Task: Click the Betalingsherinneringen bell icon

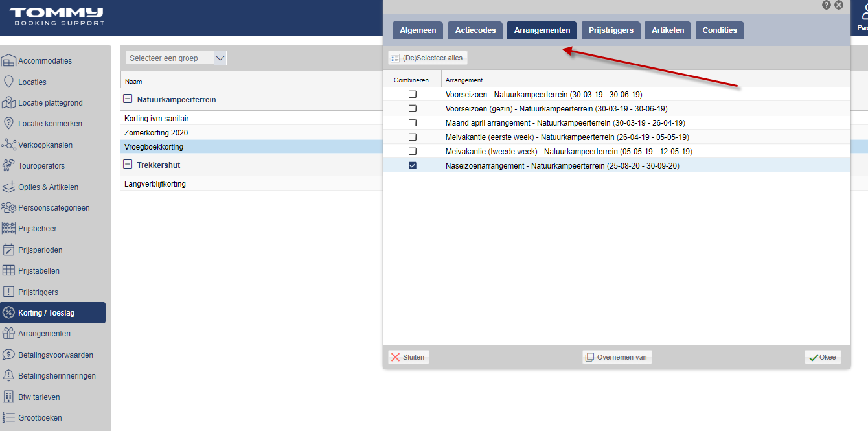Action: pyautogui.click(x=8, y=376)
